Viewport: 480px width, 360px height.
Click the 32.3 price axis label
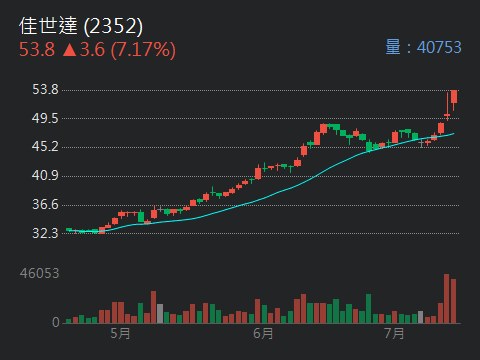click(x=45, y=233)
